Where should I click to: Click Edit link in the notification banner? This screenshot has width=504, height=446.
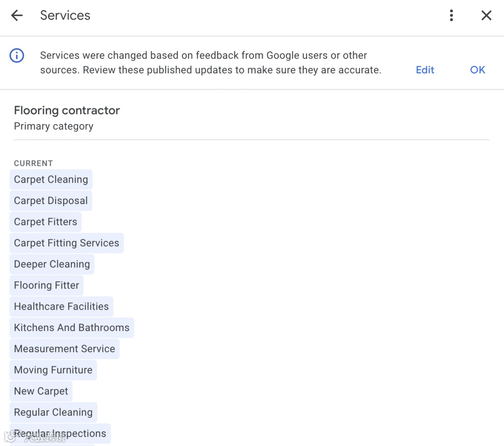pyautogui.click(x=425, y=70)
